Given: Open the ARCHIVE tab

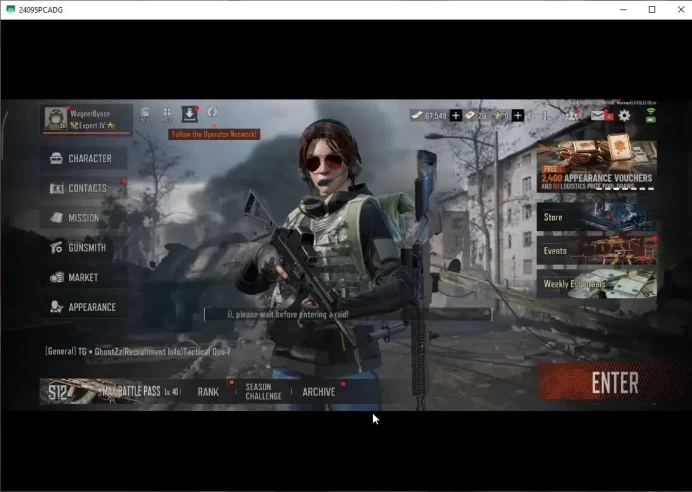Looking at the screenshot, I should point(319,392).
